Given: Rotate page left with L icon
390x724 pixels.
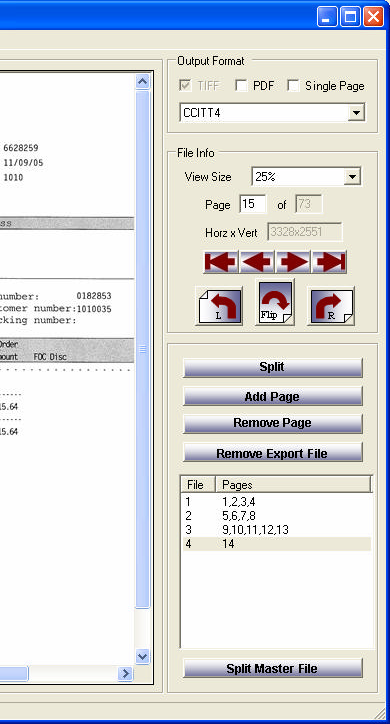Looking at the screenshot, I should click(x=220, y=306).
